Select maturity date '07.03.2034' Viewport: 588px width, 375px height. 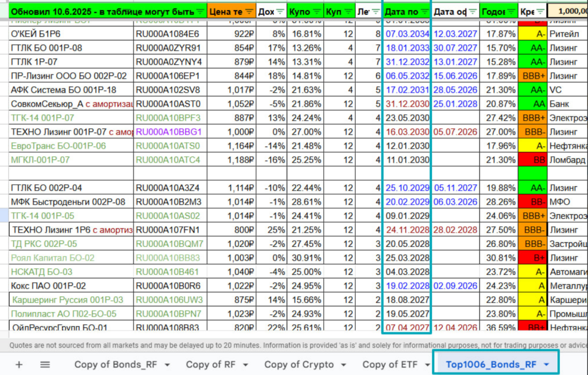(x=407, y=34)
